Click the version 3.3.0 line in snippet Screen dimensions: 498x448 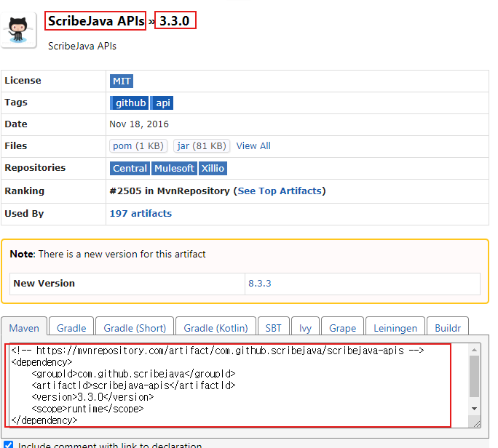tap(92, 397)
